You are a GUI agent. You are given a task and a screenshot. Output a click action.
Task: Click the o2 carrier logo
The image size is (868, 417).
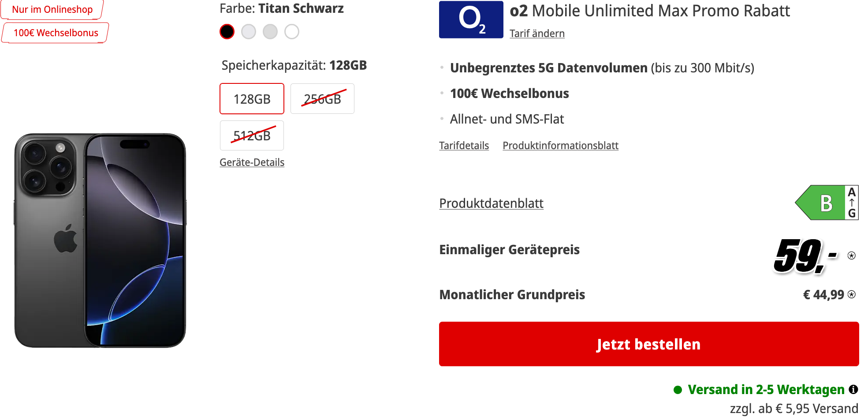[x=471, y=19]
